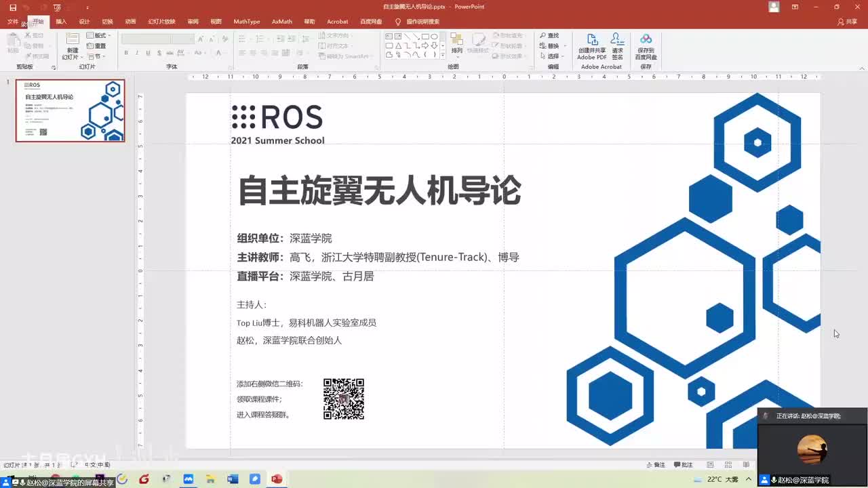Click the ROS logo on the slide
The image size is (868, 488).
coord(277,117)
